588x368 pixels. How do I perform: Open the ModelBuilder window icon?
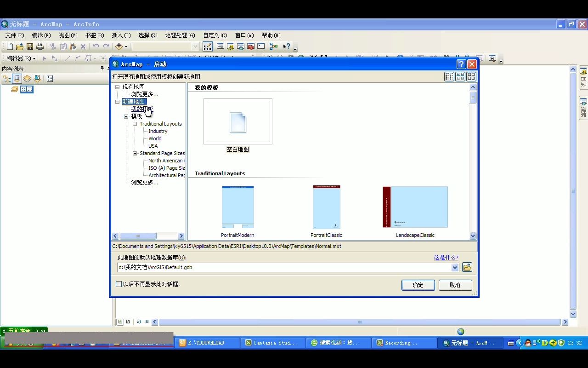click(x=274, y=46)
